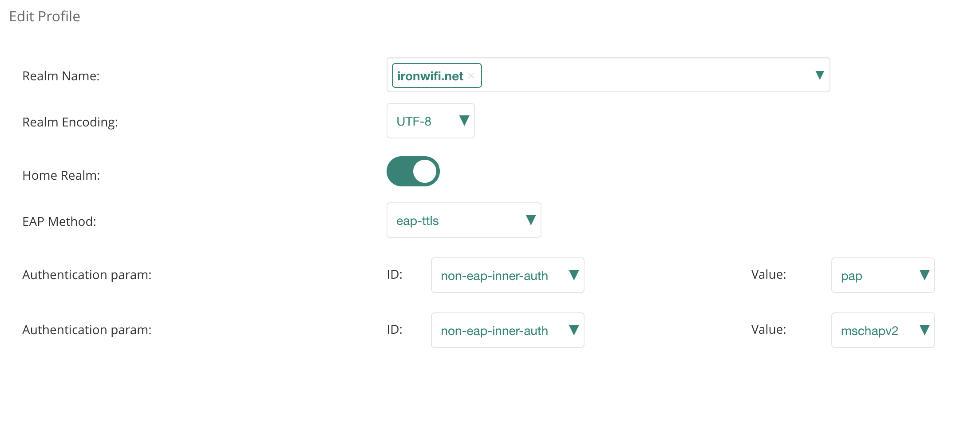
Task: Click the first ID label
Action: tap(394, 275)
